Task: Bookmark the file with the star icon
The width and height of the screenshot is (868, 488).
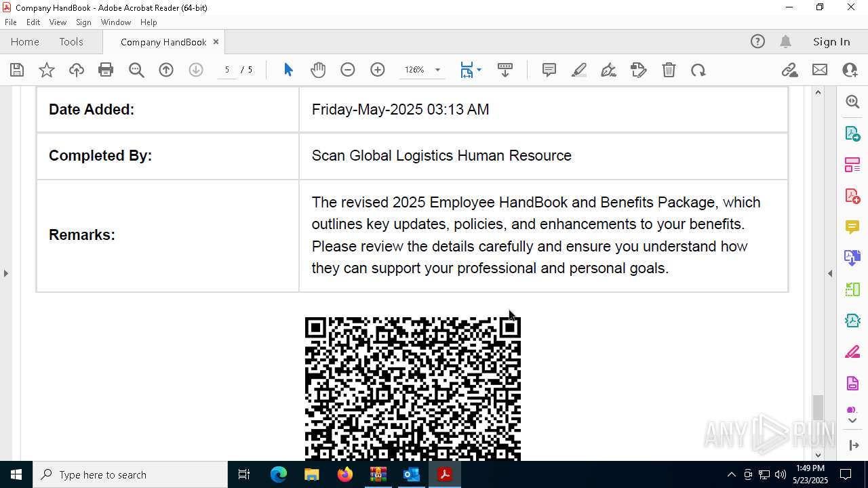Action: click(47, 70)
